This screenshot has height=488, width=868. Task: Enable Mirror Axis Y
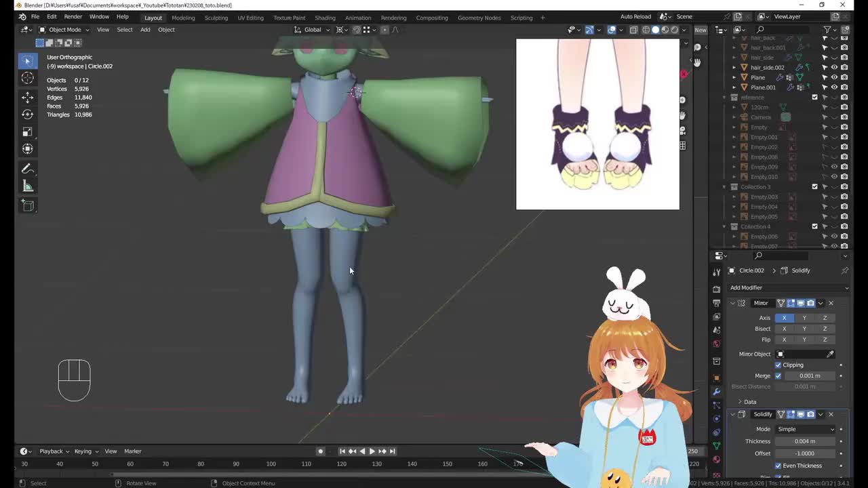pos(804,318)
